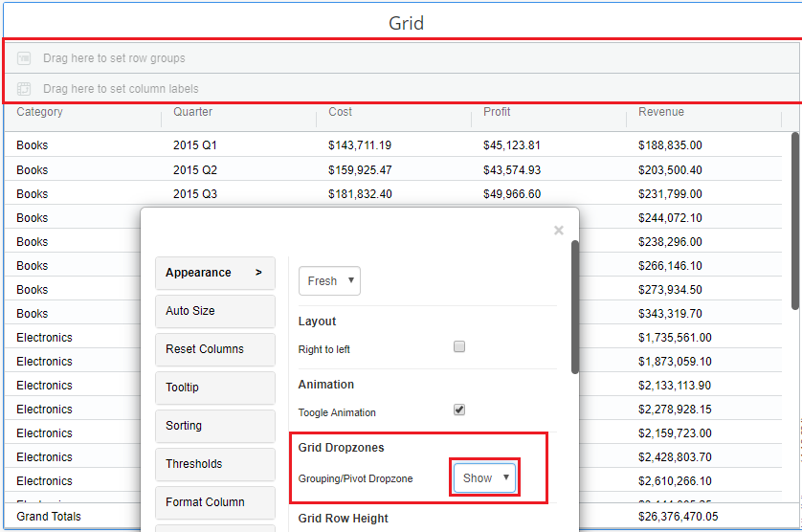Select the Appearance settings tab
The height and width of the screenshot is (532, 802).
click(x=214, y=273)
